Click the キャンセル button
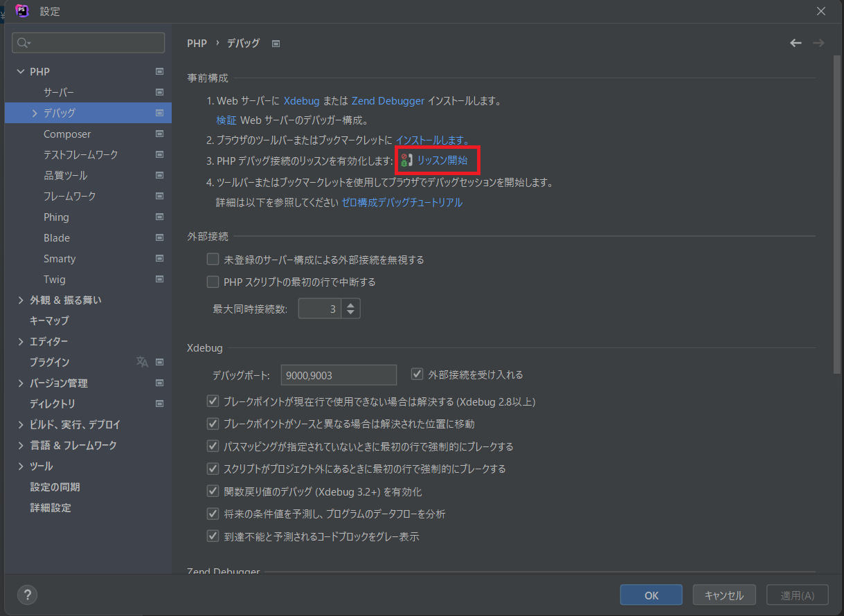844x616 pixels. [724, 595]
